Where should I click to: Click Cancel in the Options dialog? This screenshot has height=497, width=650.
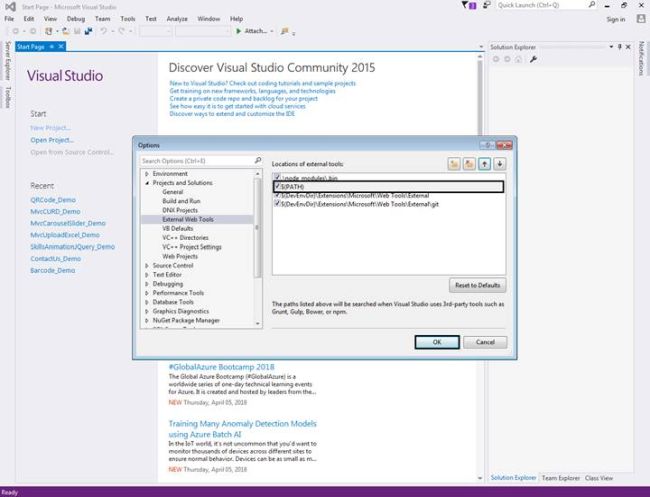[x=485, y=342]
